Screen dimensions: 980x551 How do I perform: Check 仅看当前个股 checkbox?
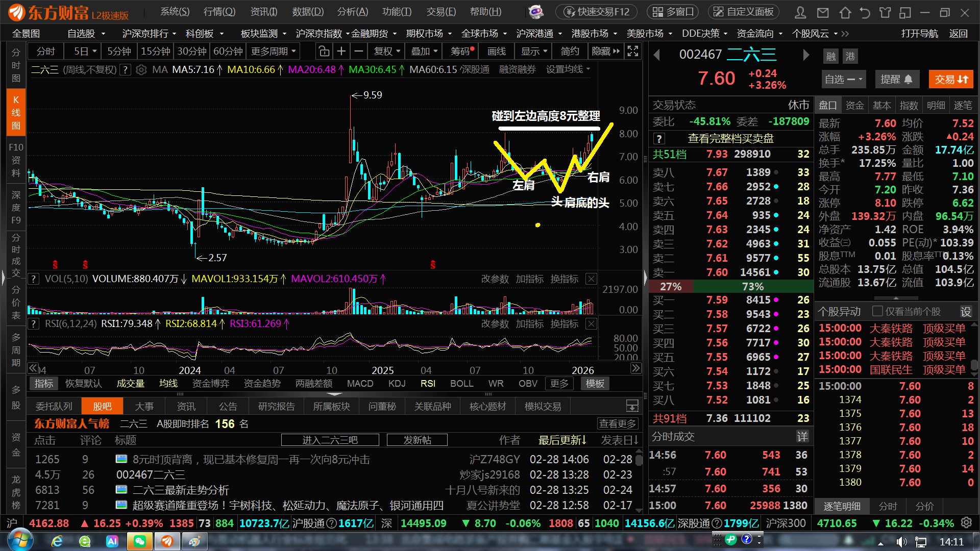[x=877, y=311]
